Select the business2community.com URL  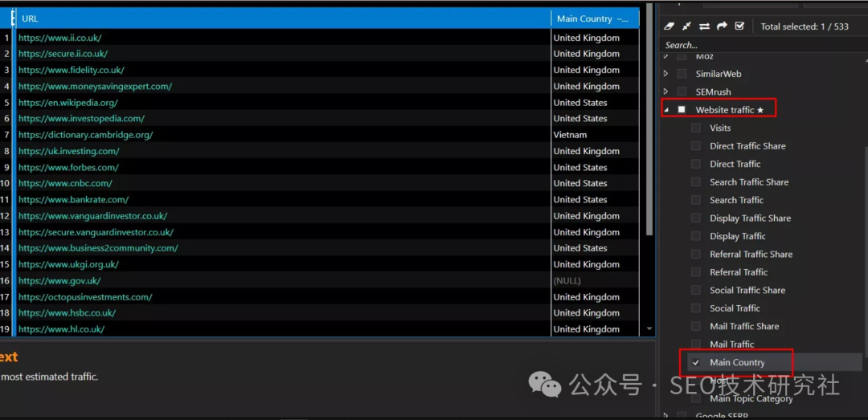99,248
